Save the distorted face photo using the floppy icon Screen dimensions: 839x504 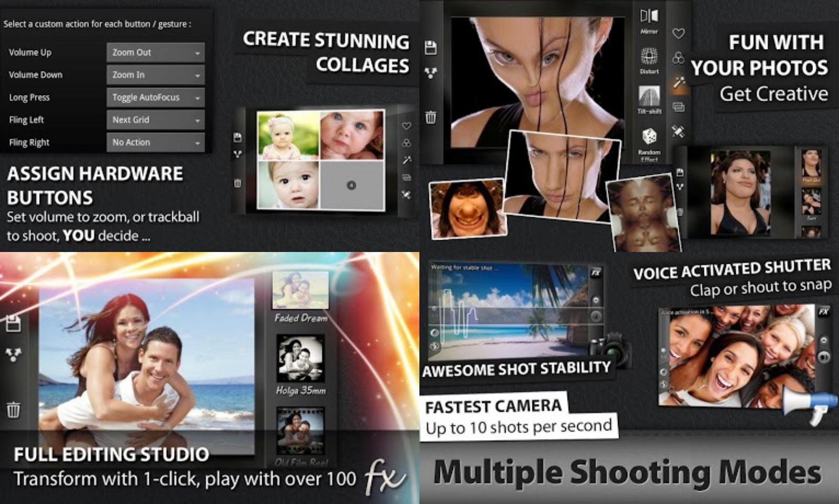click(x=431, y=48)
